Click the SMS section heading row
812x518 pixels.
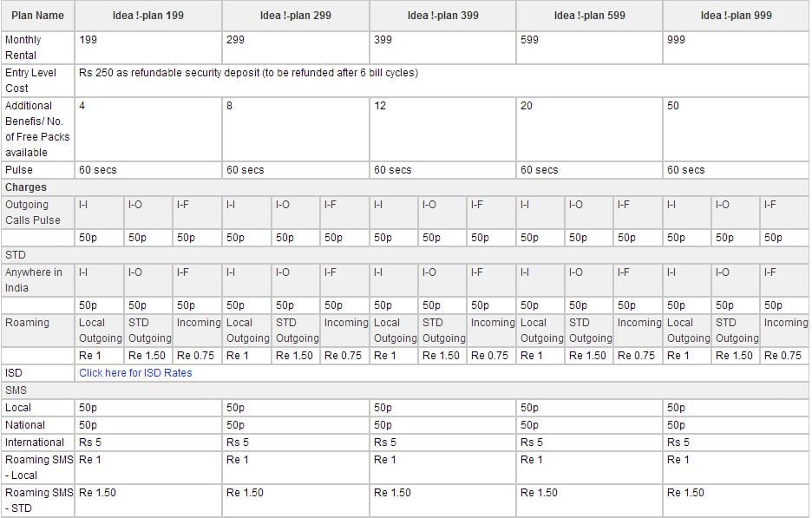pos(405,390)
